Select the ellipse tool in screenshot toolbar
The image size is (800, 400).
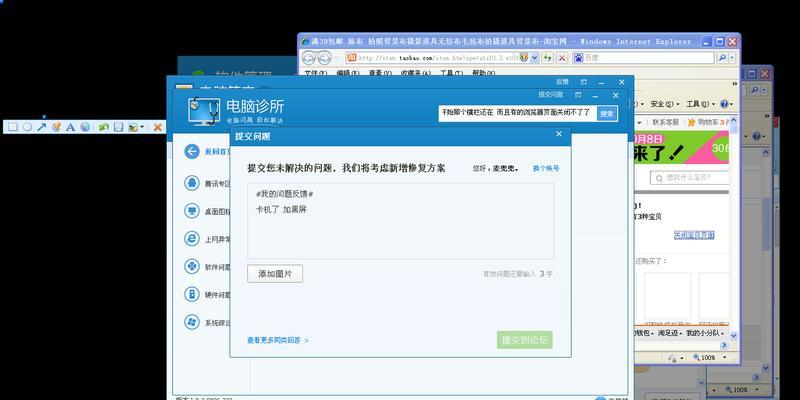[27, 127]
